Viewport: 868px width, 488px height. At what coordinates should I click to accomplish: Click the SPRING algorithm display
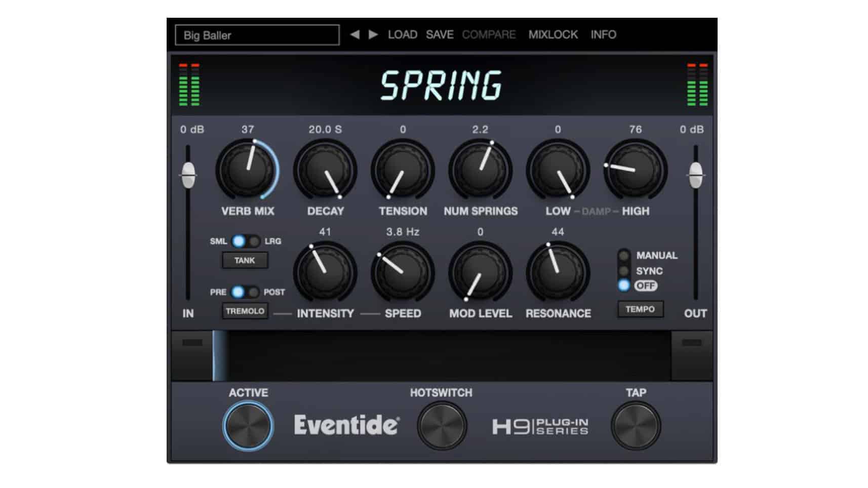tap(441, 85)
